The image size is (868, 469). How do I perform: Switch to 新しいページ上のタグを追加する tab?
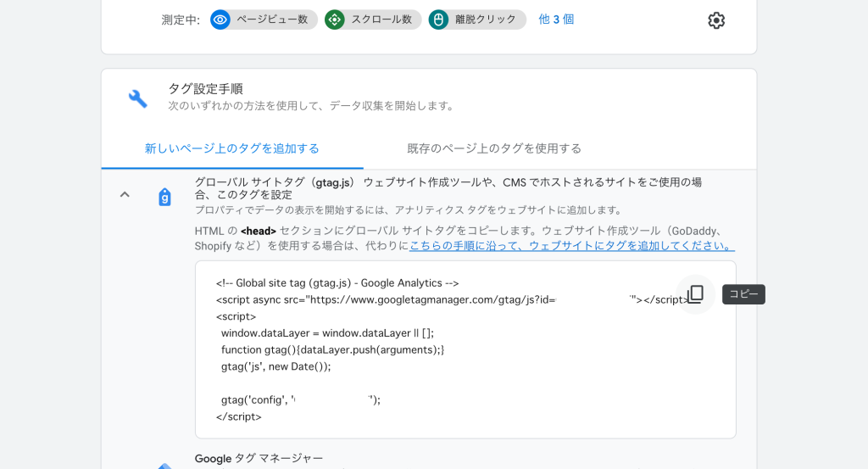(232, 148)
